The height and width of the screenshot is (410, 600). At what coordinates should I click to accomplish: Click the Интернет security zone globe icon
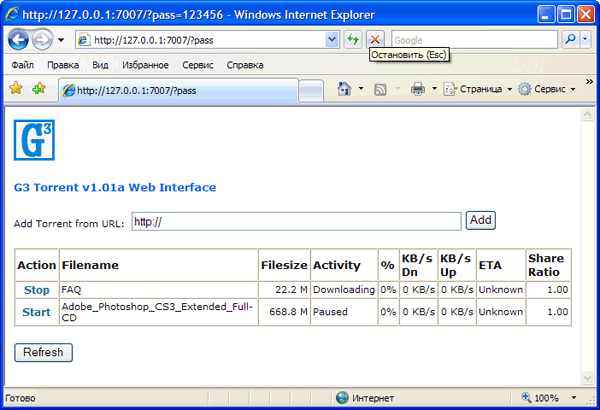[342, 398]
